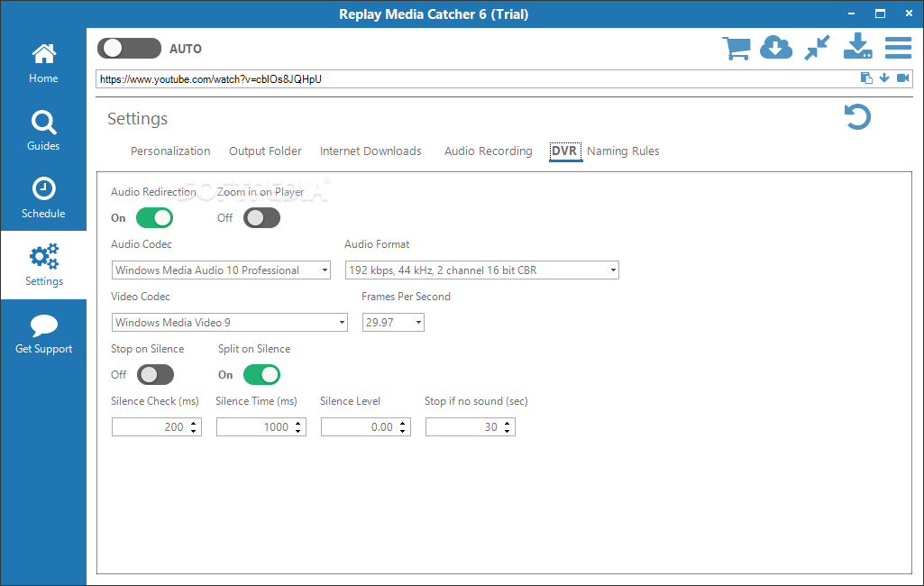Click the cloud download icon
Screen dimensions: 924x586
click(776, 48)
